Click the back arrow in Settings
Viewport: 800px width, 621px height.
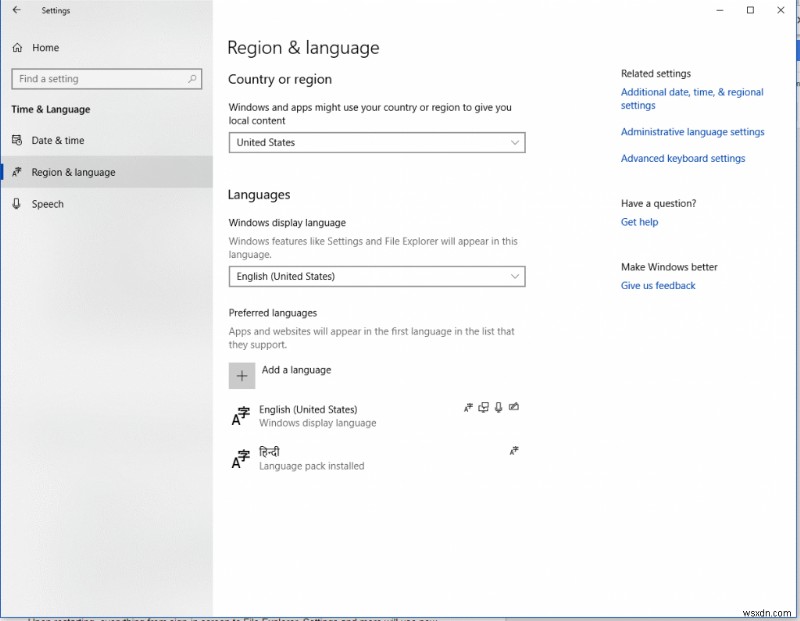pyautogui.click(x=16, y=10)
